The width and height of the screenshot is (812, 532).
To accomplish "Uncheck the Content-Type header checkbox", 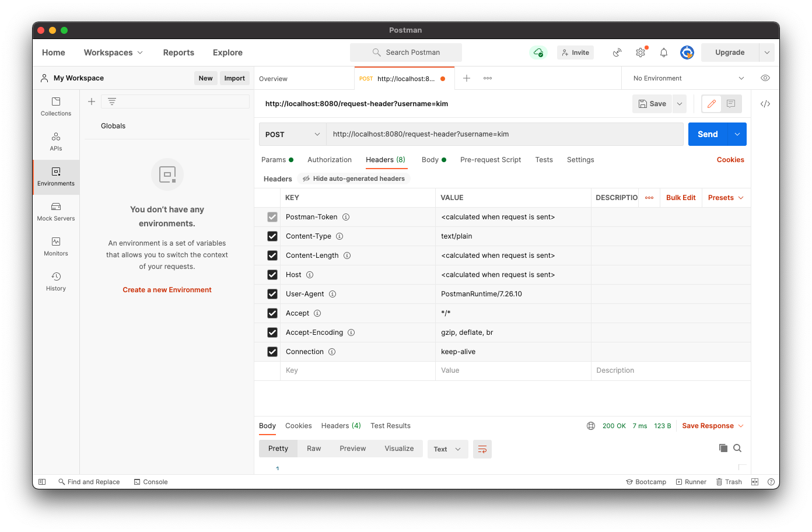I will coord(272,236).
